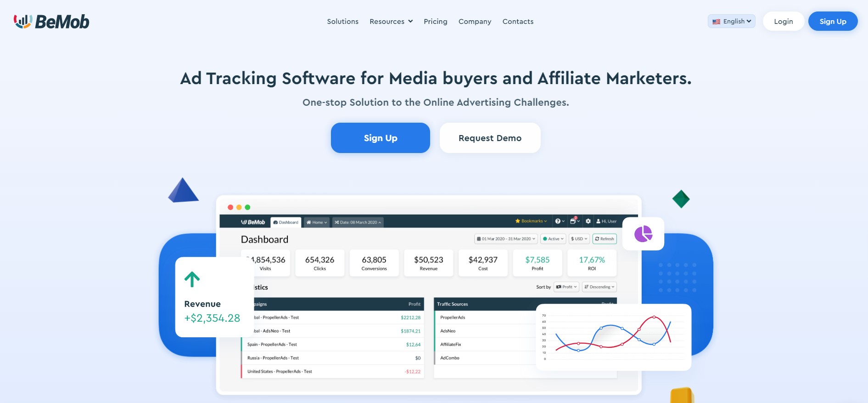The width and height of the screenshot is (868, 403).
Task: Click the header Sign Up button
Action: click(x=833, y=21)
